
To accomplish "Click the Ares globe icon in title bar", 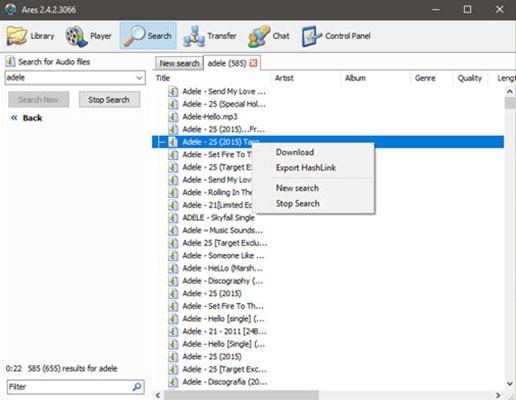I will (11, 9).
